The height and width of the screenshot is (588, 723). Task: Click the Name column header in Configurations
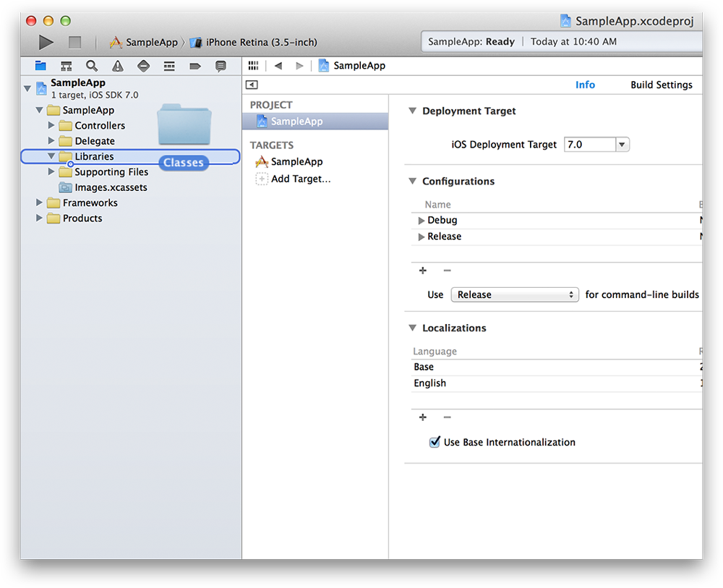[x=437, y=204]
